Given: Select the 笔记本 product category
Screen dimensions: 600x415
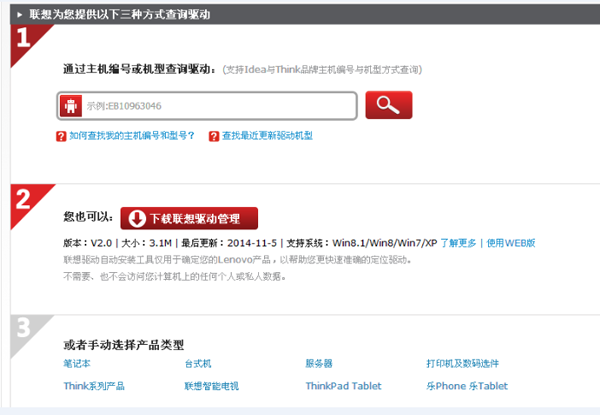Looking at the screenshot, I should [78, 364].
